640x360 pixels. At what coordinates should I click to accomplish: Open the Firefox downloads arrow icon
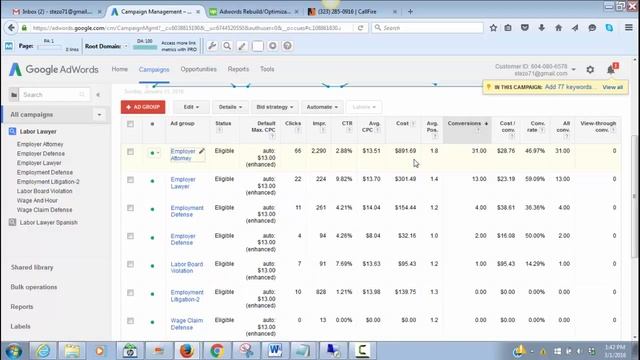(542, 28)
